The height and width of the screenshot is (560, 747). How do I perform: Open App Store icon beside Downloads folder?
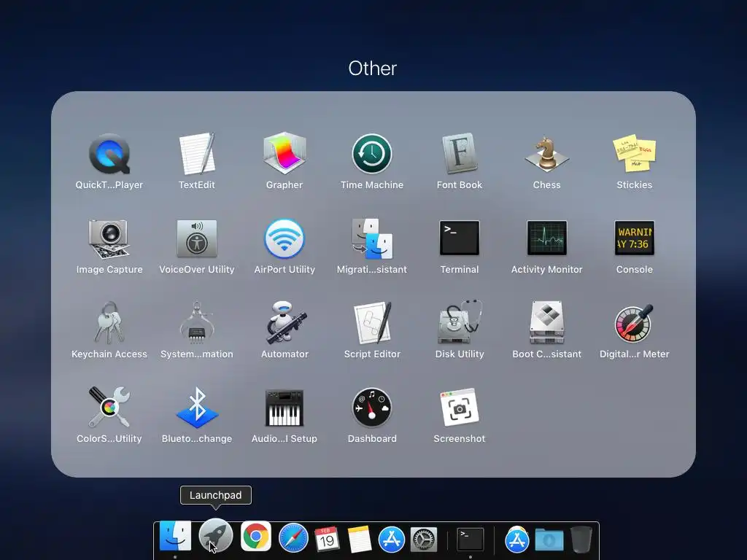[x=517, y=540]
